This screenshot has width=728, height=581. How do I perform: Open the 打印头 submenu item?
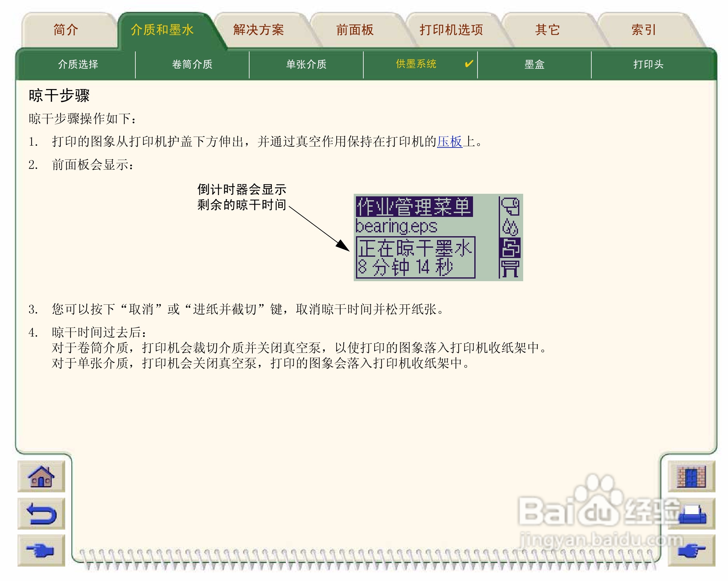coord(648,64)
